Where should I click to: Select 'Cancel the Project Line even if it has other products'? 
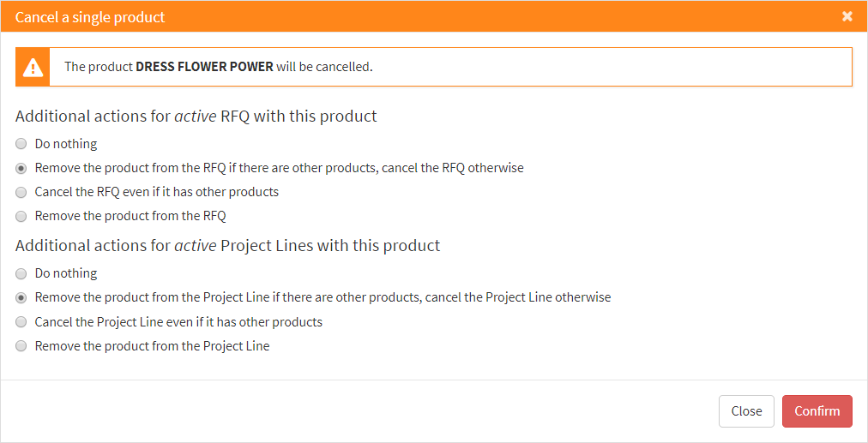21,322
